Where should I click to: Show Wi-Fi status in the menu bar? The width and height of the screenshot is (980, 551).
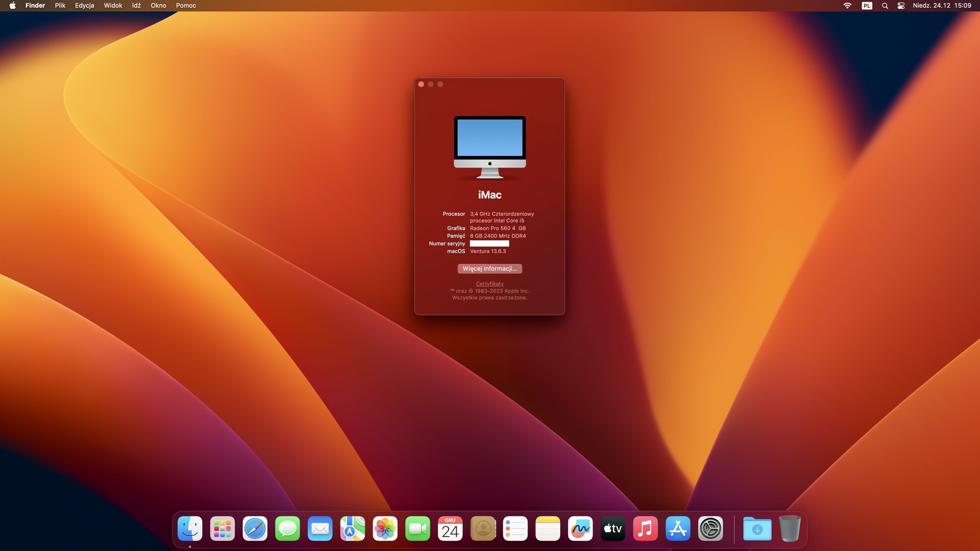847,5
